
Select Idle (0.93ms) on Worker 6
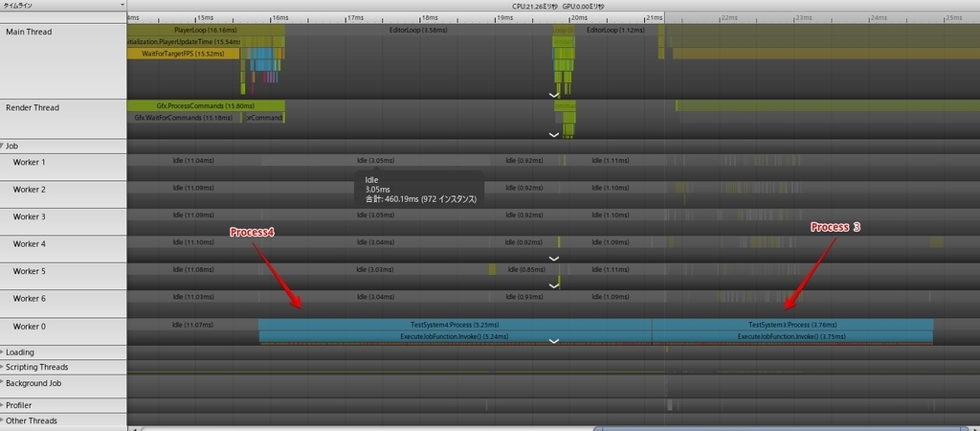point(523,297)
